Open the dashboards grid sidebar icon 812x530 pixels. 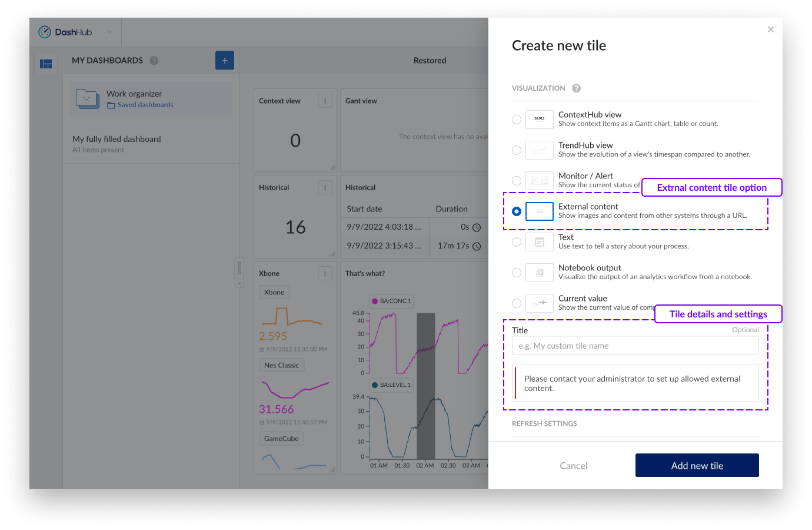click(46, 64)
